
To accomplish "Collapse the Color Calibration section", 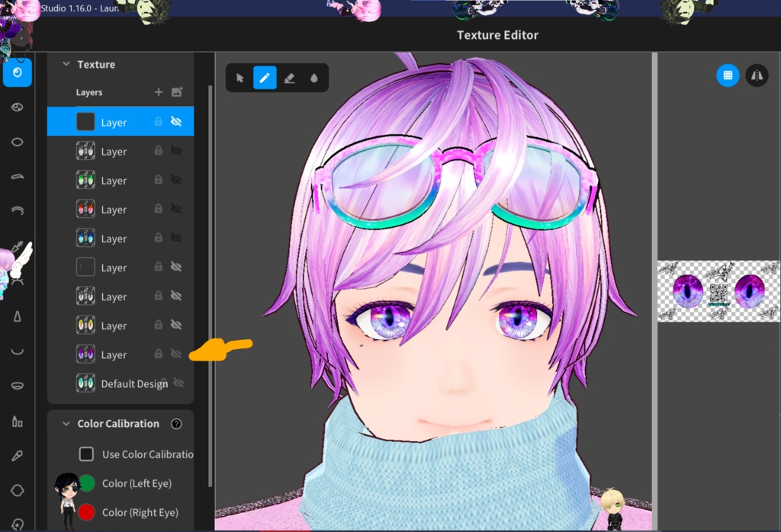I will (67, 423).
